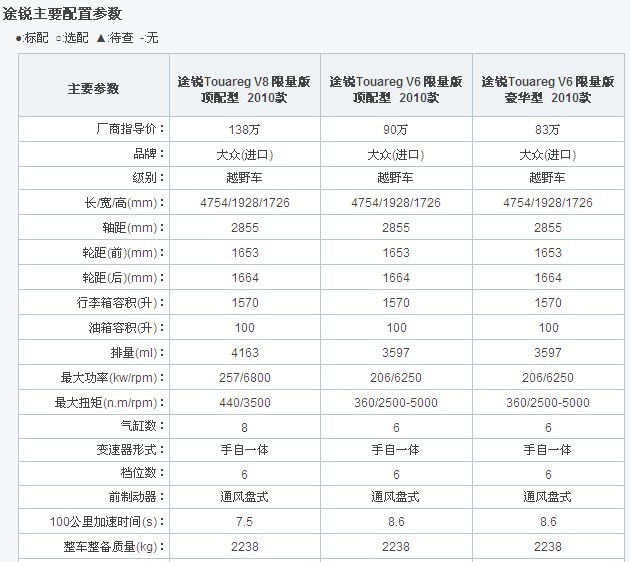Screen dimensions: 630x562
Task: Click the 最大功率(kw/rpm) row label
Action: 112,378
